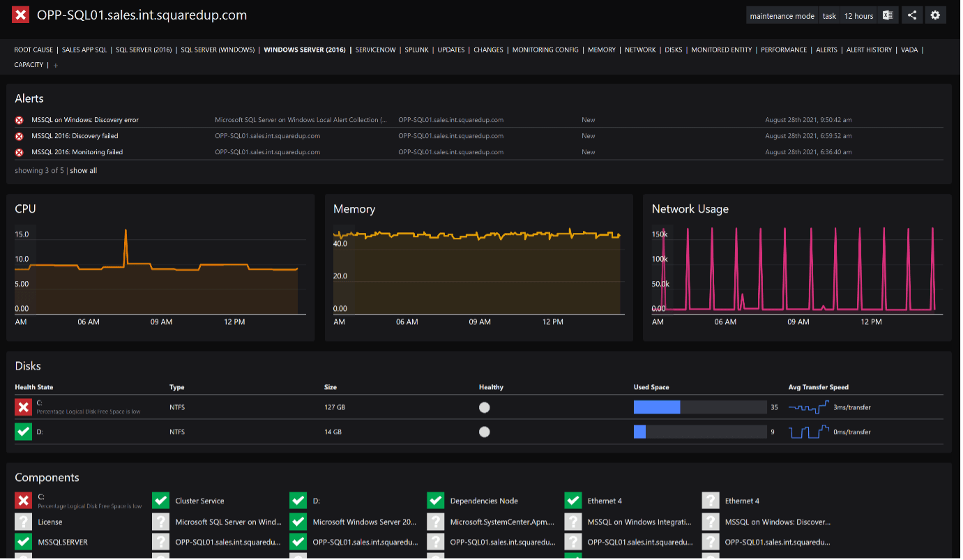Click the used space bar for disk C:
The width and height of the screenshot is (963, 560).
700,407
